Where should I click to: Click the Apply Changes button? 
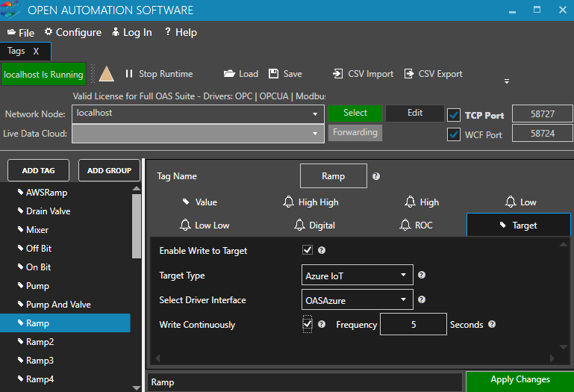click(x=520, y=380)
